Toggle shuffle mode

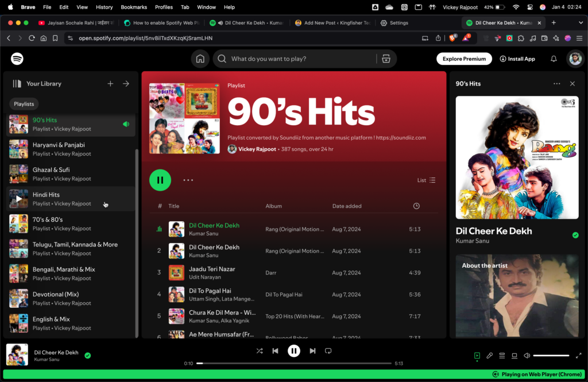[260, 351]
